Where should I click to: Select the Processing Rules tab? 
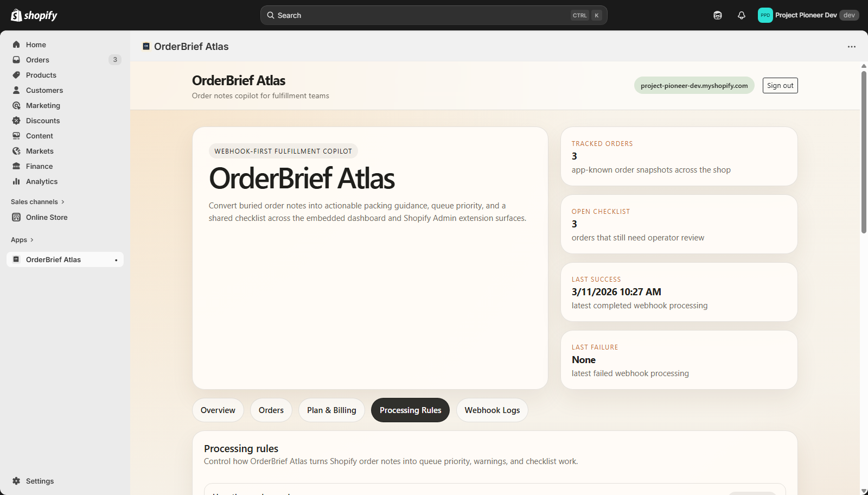click(411, 410)
